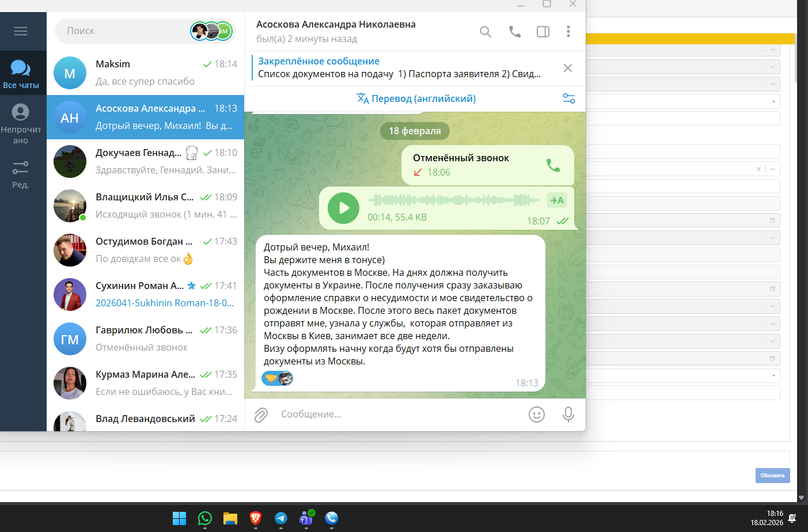Viewport: 808px width, 532px height.
Task: Transcribe the voice message to text
Action: [x=557, y=200]
